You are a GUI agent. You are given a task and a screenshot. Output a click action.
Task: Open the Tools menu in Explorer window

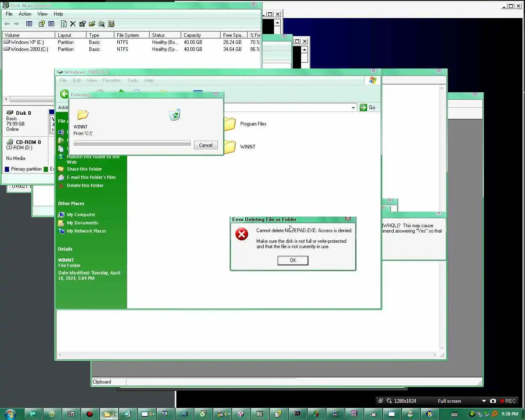(x=132, y=80)
